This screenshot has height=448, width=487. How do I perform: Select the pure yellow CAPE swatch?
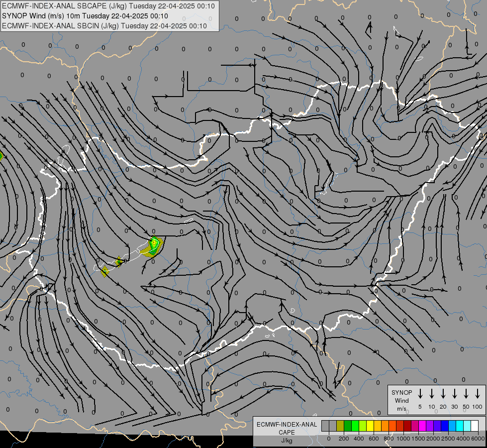point(370,426)
